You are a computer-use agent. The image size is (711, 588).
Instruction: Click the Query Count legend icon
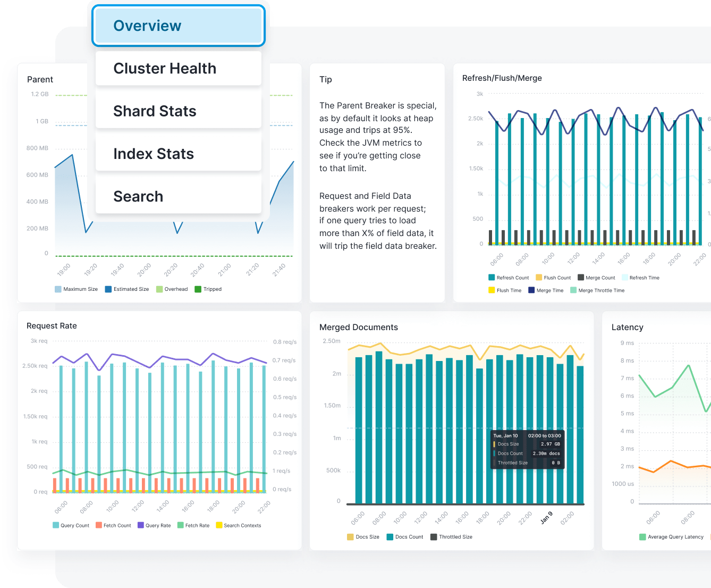(55, 525)
